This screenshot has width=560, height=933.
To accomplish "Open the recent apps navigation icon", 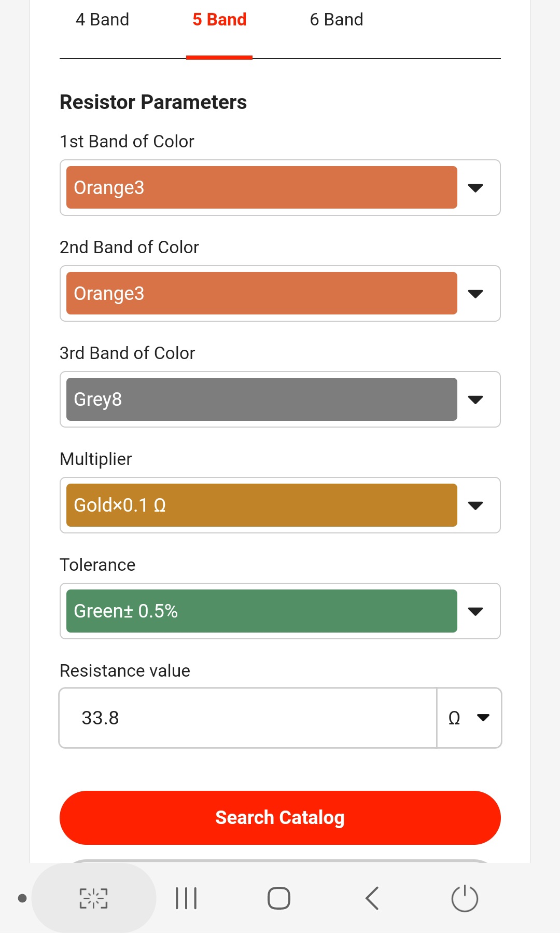I will pos(186,898).
